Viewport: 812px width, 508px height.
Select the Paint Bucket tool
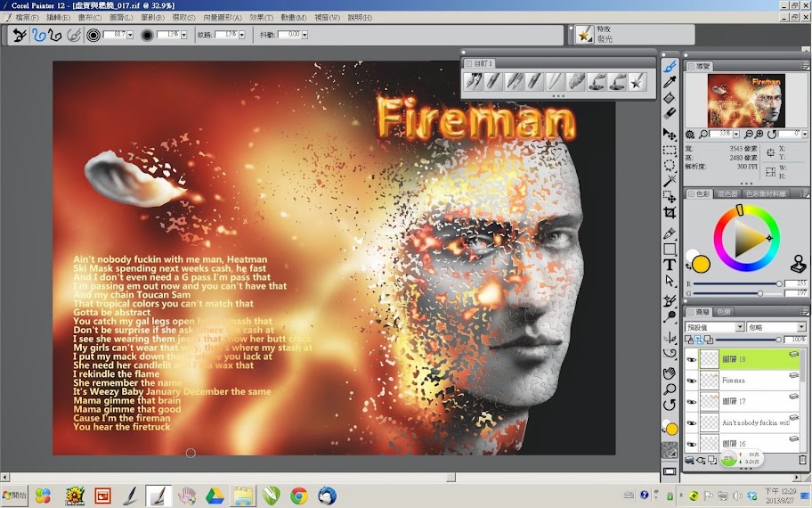[670, 97]
